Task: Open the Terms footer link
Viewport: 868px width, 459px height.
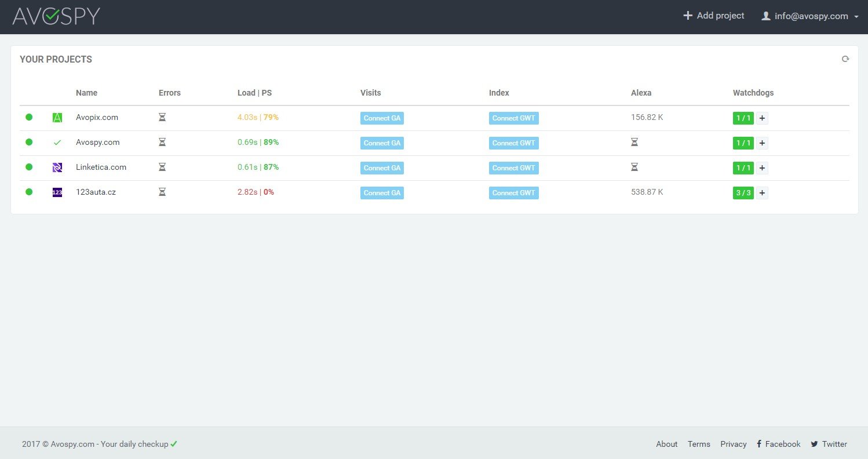Action: point(699,444)
